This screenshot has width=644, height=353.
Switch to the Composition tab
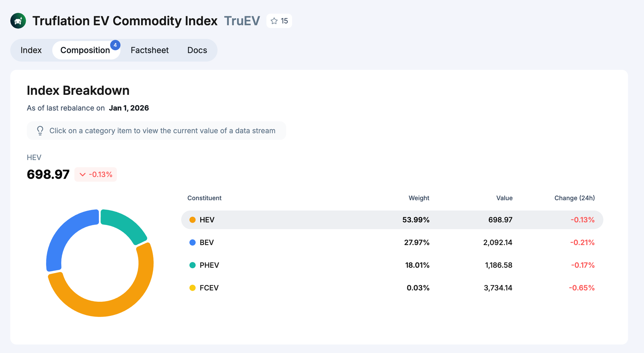[85, 50]
